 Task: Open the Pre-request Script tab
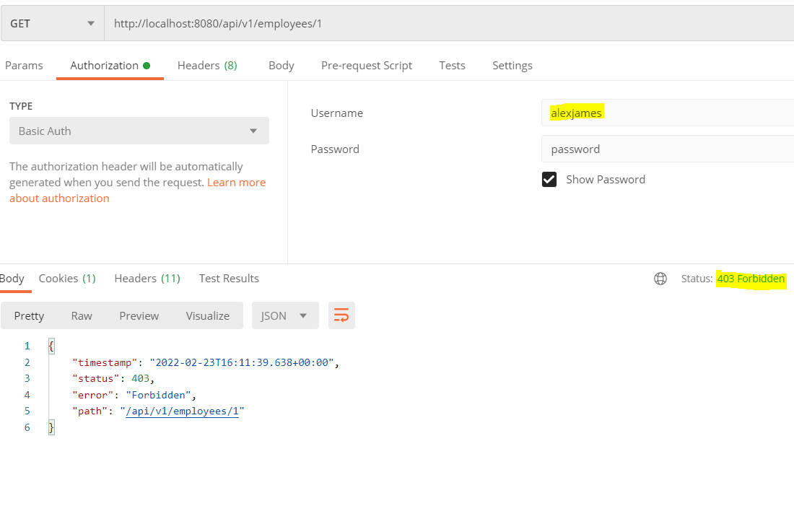coord(367,65)
